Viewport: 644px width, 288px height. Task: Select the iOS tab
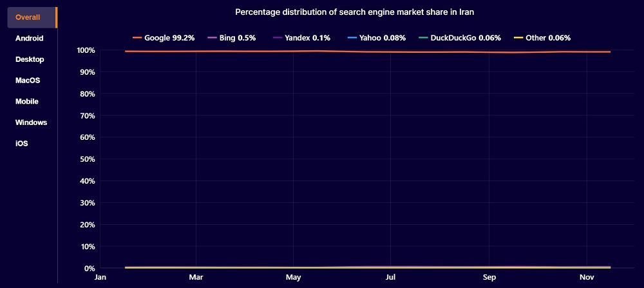coord(22,144)
